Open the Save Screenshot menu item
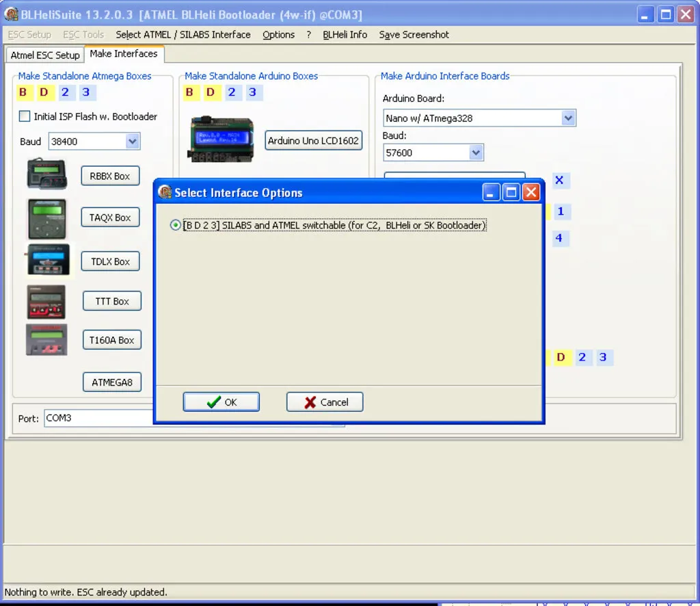The width and height of the screenshot is (700, 606). click(414, 35)
